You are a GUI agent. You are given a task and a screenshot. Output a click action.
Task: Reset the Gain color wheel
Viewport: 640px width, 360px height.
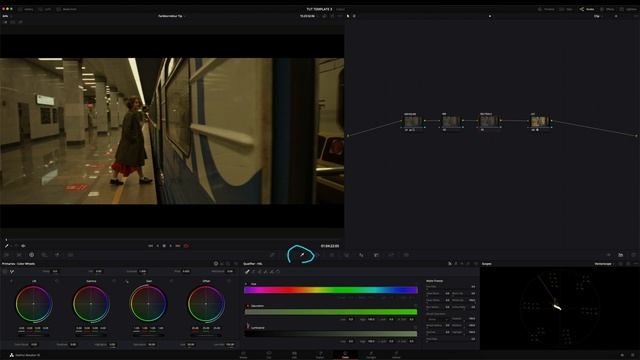(x=171, y=281)
